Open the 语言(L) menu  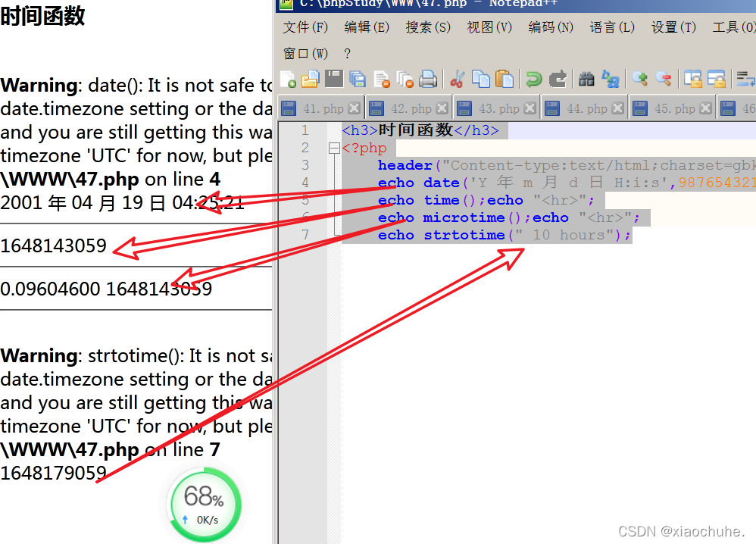tap(612, 27)
